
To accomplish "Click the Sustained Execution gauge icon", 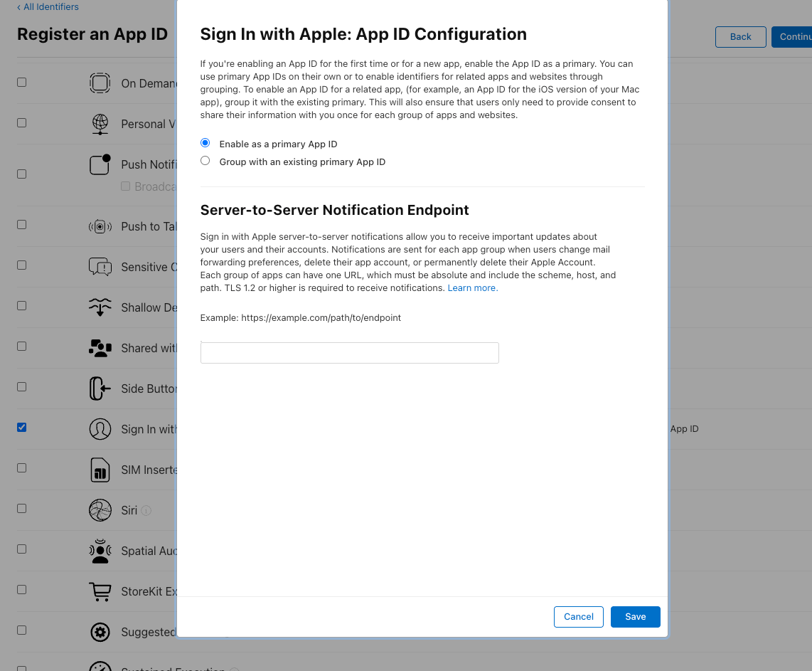I will coord(100,666).
